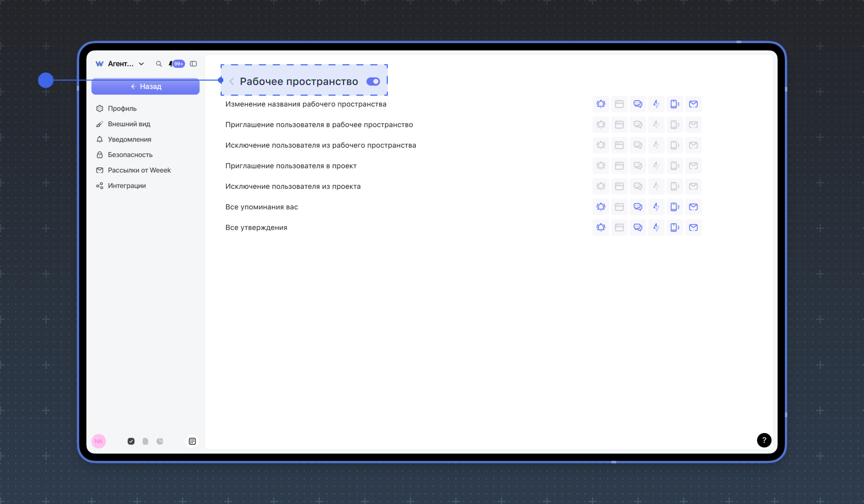Go to Безопасность settings

(x=130, y=155)
